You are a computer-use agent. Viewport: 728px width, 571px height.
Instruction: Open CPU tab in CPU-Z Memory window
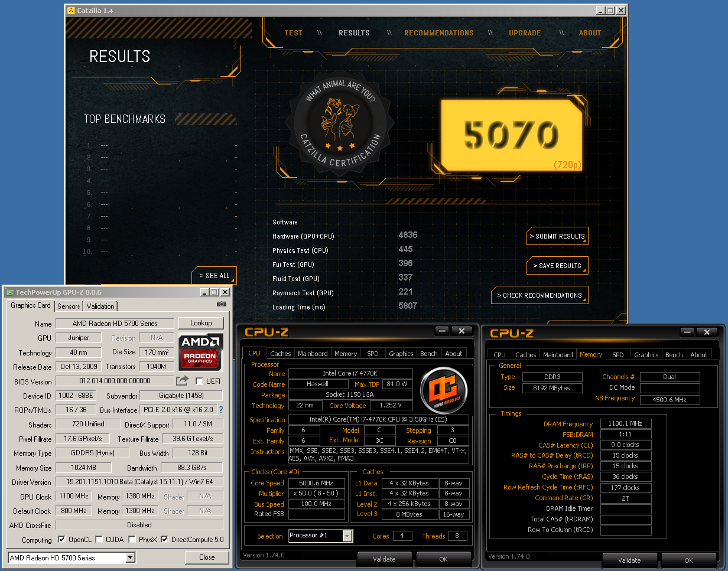(499, 355)
